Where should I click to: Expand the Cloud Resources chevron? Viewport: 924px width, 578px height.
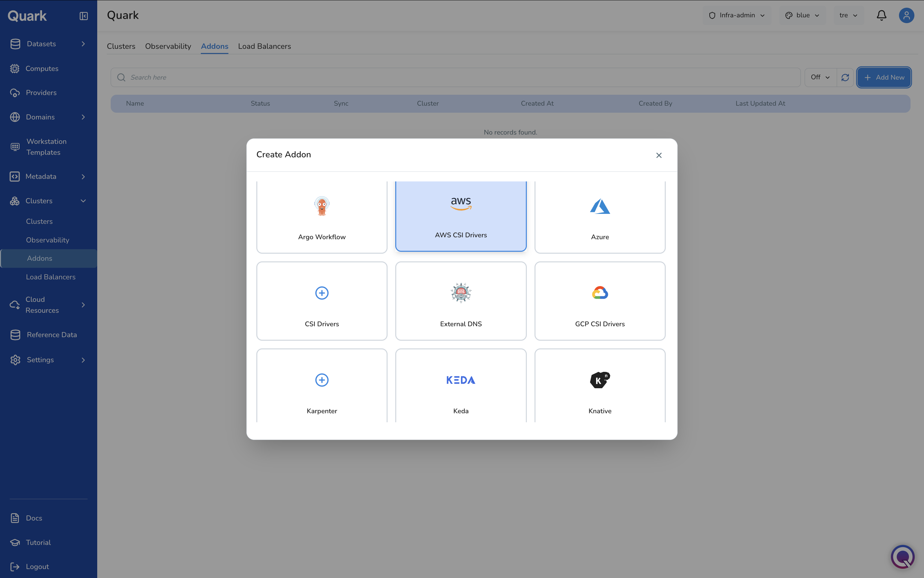pyautogui.click(x=83, y=305)
